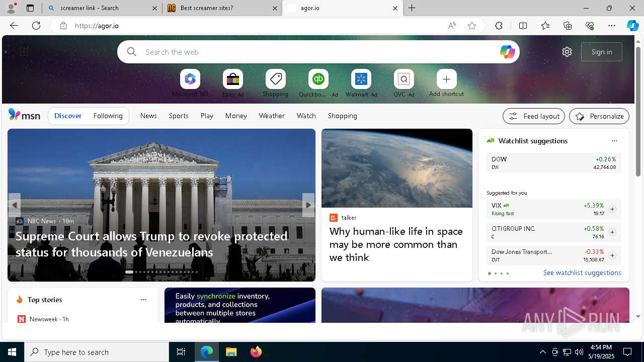
Task: Open human-like life in space article
Action: click(x=396, y=244)
